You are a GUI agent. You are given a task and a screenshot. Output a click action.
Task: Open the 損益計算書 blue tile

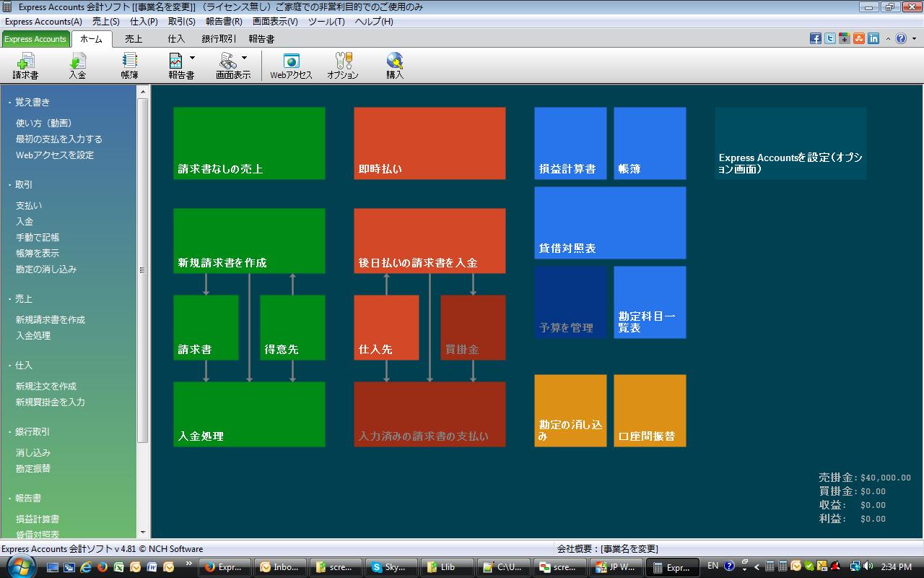point(570,143)
